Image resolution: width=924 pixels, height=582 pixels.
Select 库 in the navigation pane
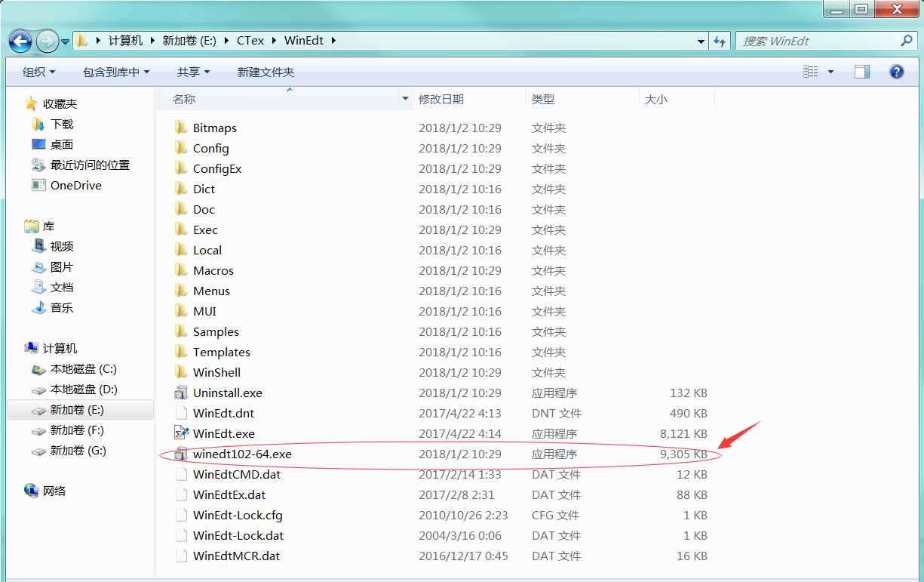click(x=48, y=226)
